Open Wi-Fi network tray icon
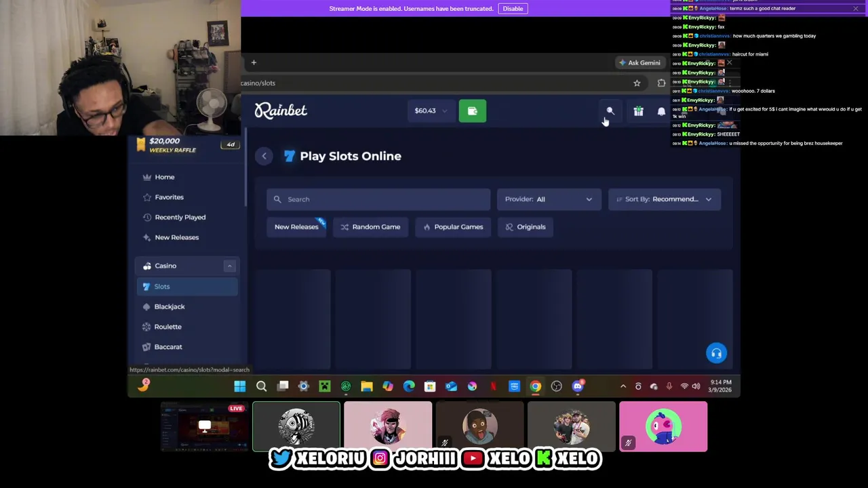 pyautogui.click(x=684, y=386)
